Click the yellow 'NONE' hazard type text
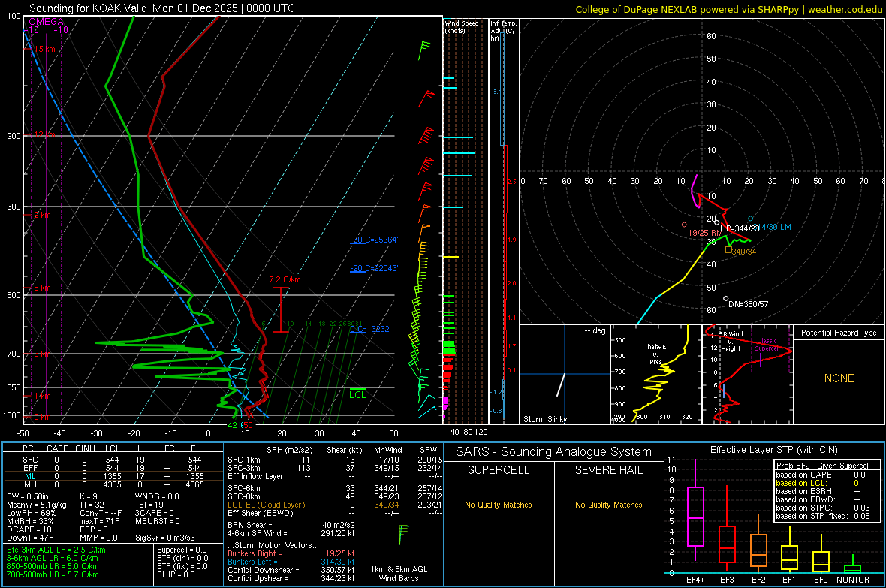This screenshot has width=886, height=588. click(x=839, y=378)
